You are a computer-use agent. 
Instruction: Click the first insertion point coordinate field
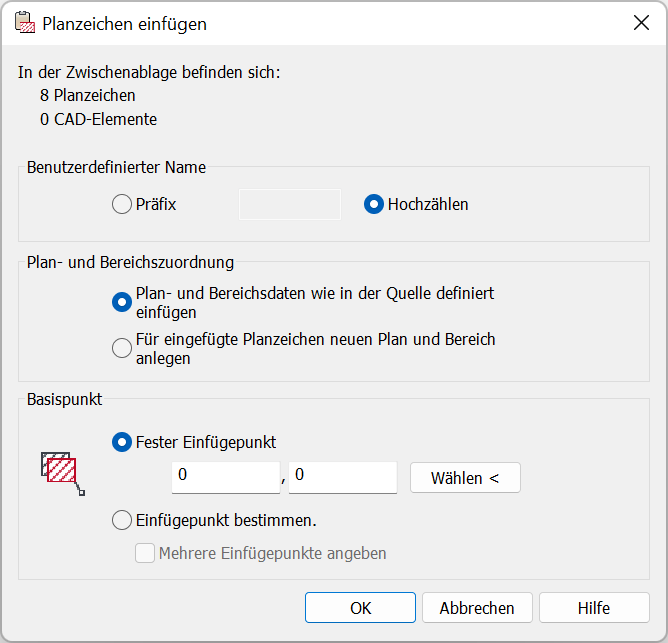tap(226, 477)
